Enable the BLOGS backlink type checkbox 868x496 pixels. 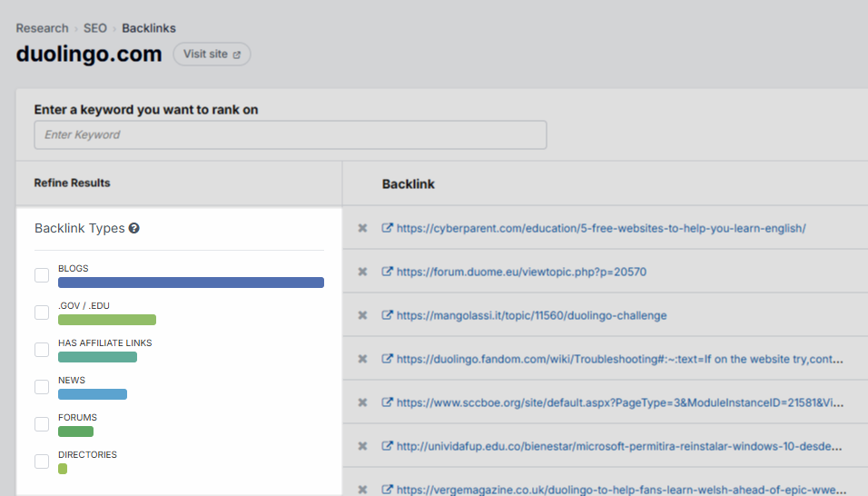click(42, 275)
